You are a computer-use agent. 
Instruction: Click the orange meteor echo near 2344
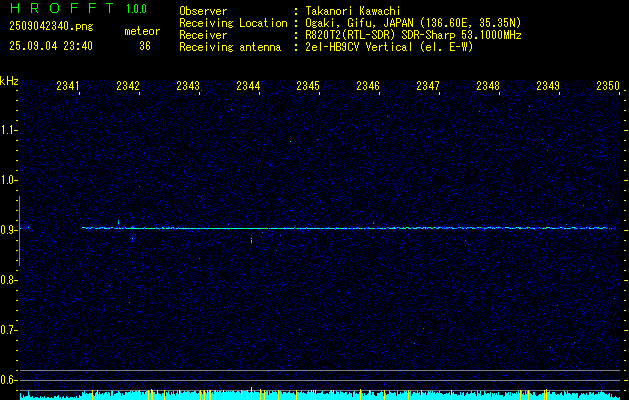tap(252, 241)
